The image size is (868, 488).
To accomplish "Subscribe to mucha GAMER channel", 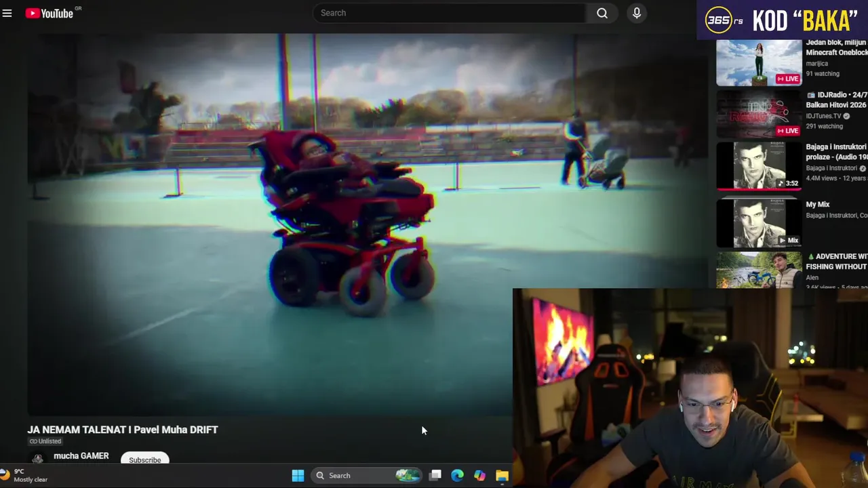I will [x=145, y=460].
